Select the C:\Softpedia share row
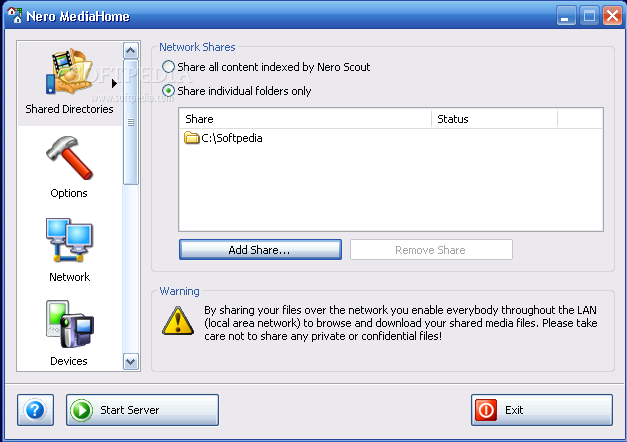The image size is (627, 442). tap(390, 138)
